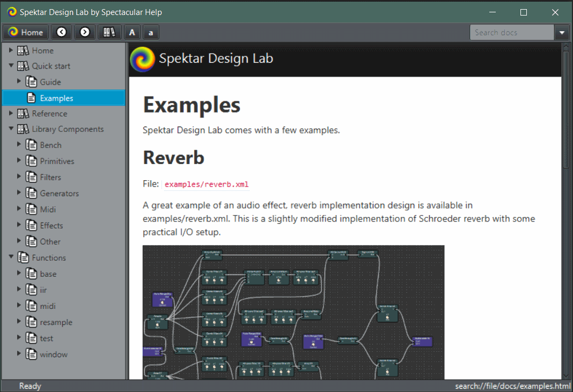Go back with the left arrow icon
The image size is (573, 392).
[62, 32]
